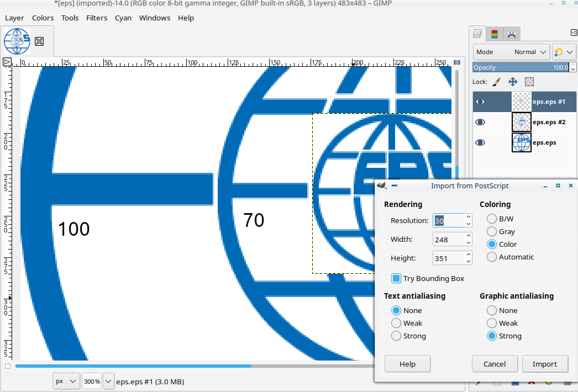The height and width of the screenshot is (392, 578).
Task: Click the Width input field
Action: pos(449,240)
